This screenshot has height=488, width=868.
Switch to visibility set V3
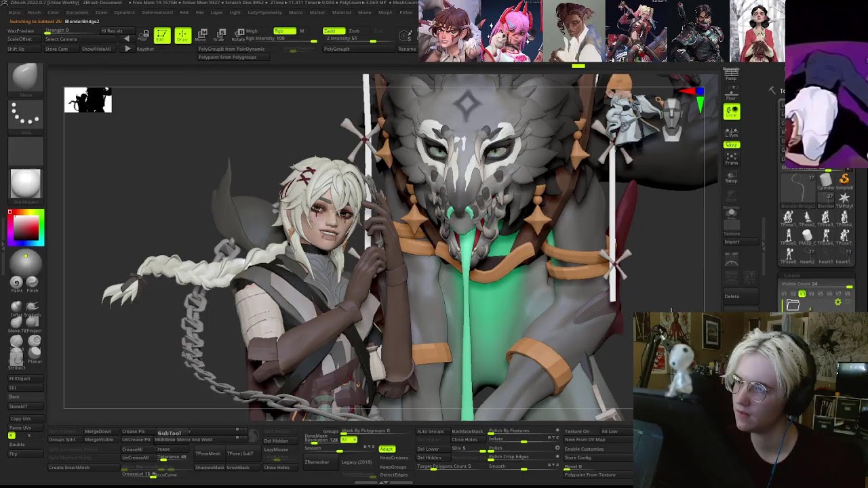coord(802,293)
